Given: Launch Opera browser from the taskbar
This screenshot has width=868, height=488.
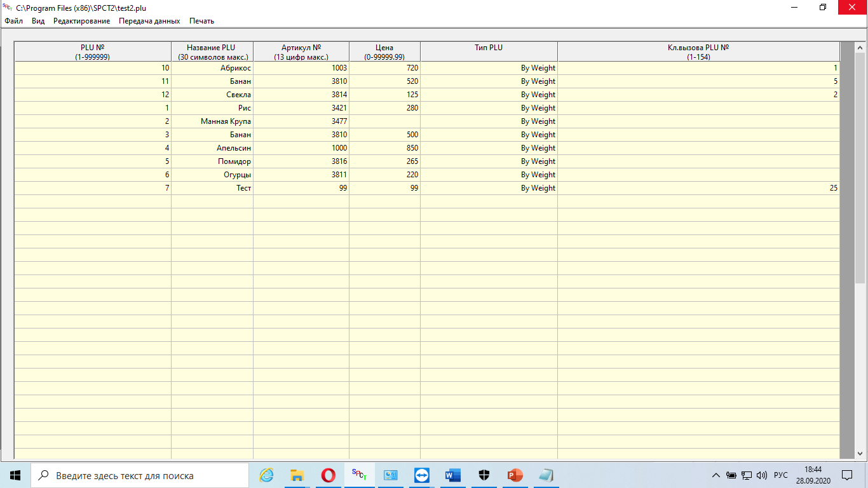Looking at the screenshot, I should coord(329,475).
